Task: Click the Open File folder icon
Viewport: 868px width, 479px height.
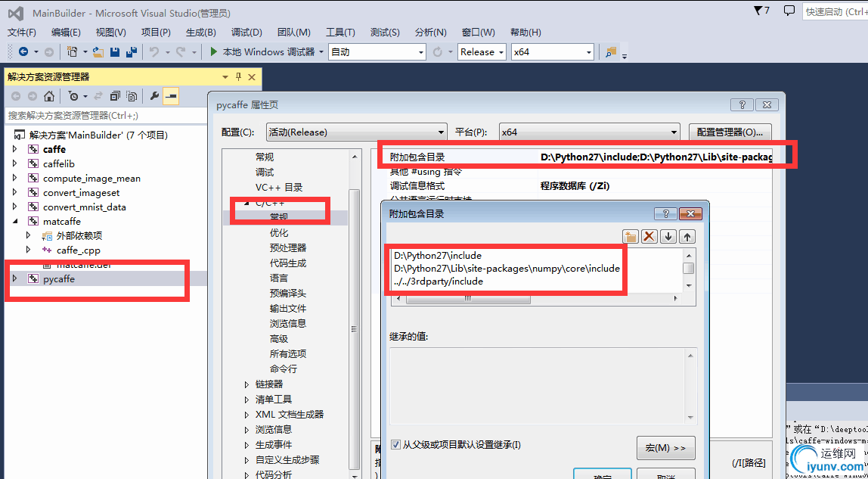Action: (98, 52)
